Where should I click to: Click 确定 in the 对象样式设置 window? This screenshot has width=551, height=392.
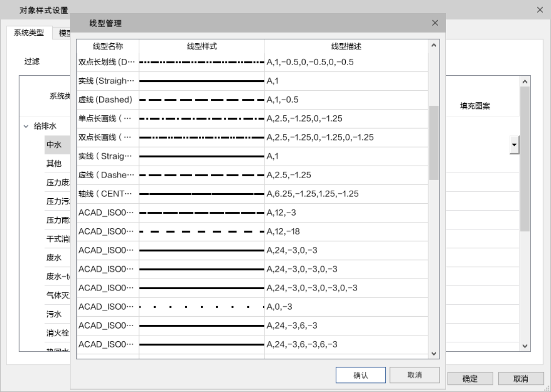point(470,378)
